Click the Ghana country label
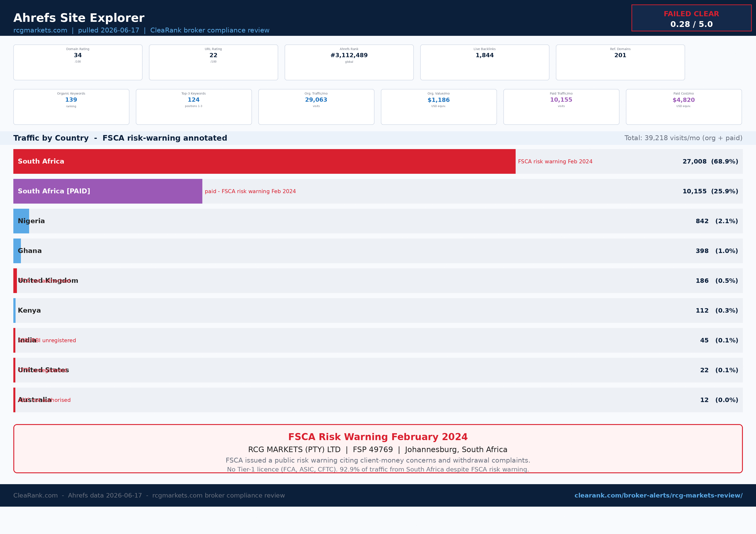 click(30, 251)
